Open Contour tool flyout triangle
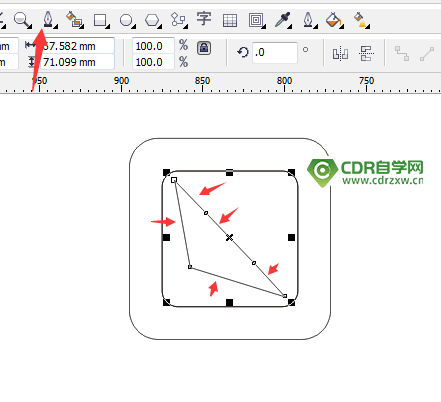This screenshot has width=441, height=402. pos(264,26)
